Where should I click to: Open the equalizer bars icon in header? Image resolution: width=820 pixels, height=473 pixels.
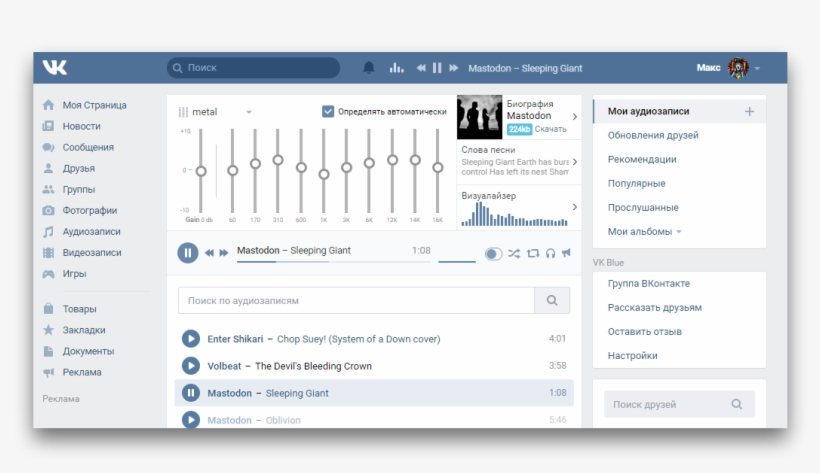tap(396, 67)
